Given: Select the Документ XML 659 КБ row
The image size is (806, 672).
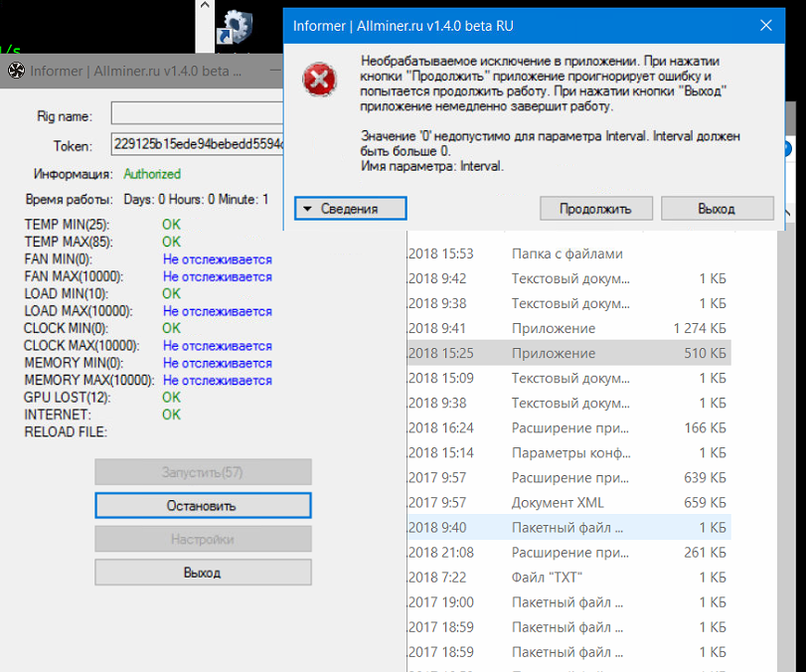Looking at the screenshot, I should (x=569, y=502).
